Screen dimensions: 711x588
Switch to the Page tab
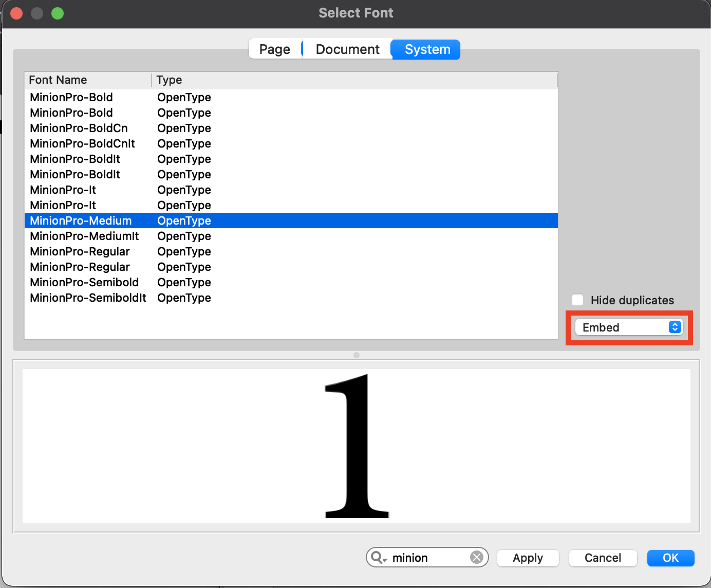coord(275,49)
